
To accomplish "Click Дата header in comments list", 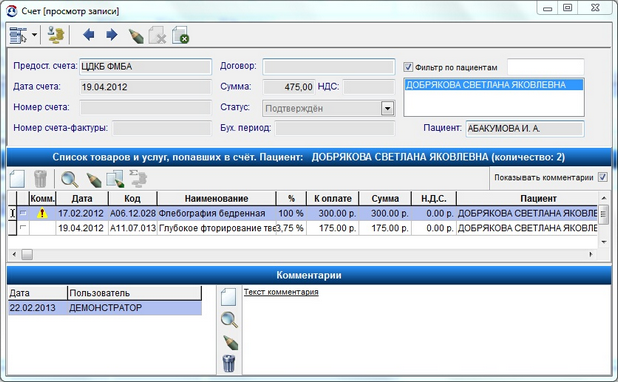I will pyautogui.click(x=37, y=293).
